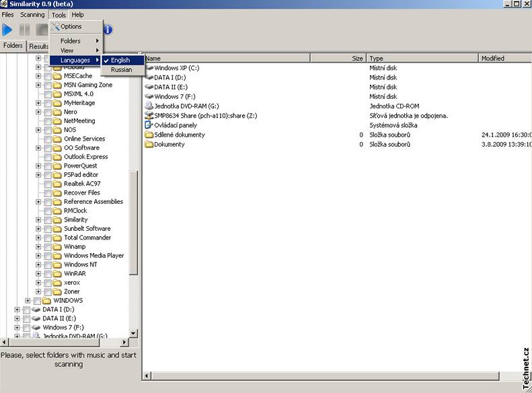Viewport: 532px width, 393px height.
Task: Click the Windows XP (C:) drive icon
Action: [x=149, y=68]
